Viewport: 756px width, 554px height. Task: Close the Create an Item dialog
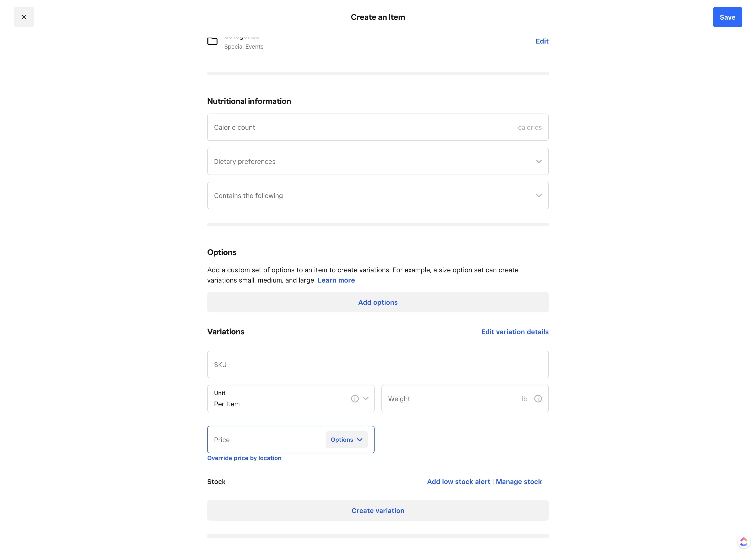coord(24,17)
